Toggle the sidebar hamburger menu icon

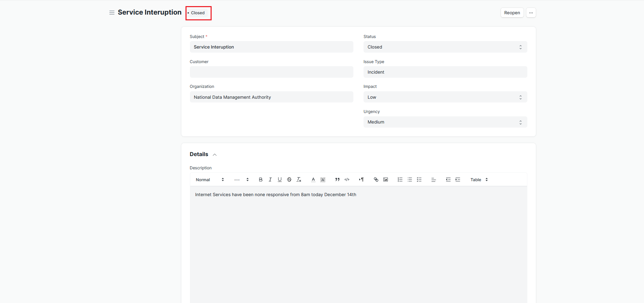pyautogui.click(x=112, y=13)
